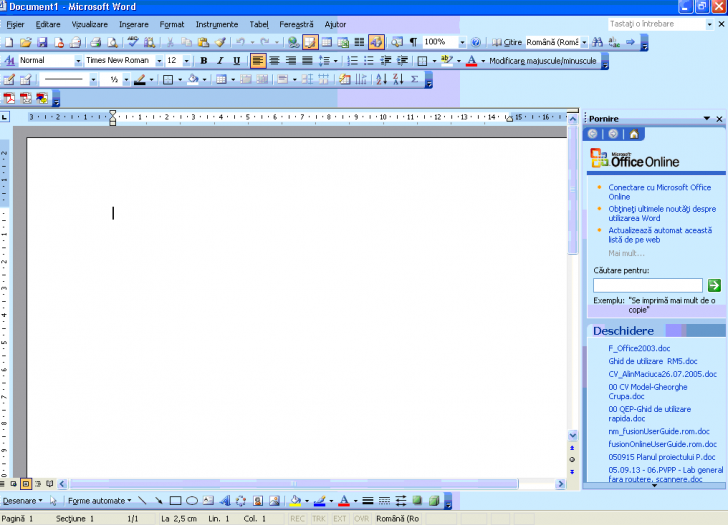Viewport: 728px width, 525px height.
Task: Open the Fişier menu
Action: [15, 25]
